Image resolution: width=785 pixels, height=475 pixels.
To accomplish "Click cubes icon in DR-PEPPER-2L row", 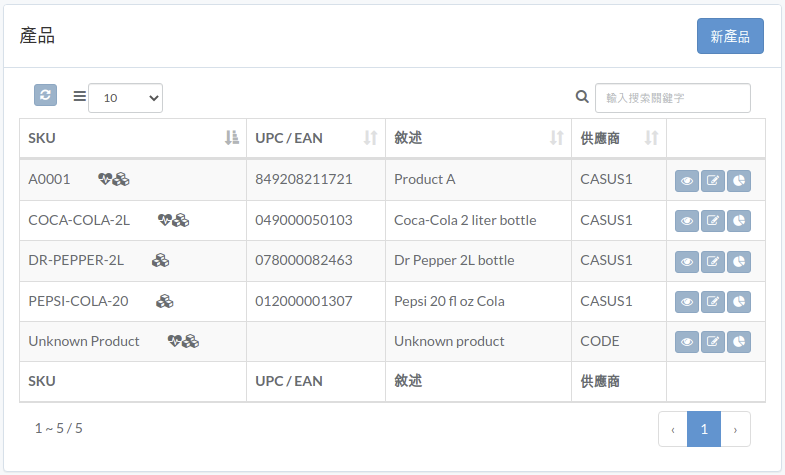I will pyautogui.click(x=161, y=260).
